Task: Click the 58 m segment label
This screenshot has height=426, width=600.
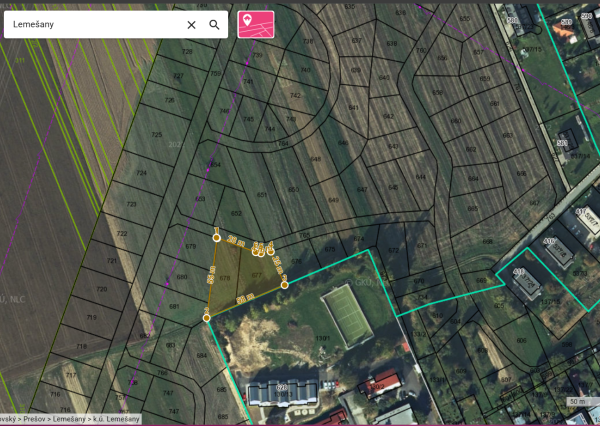Action: [x=246, y=299]
